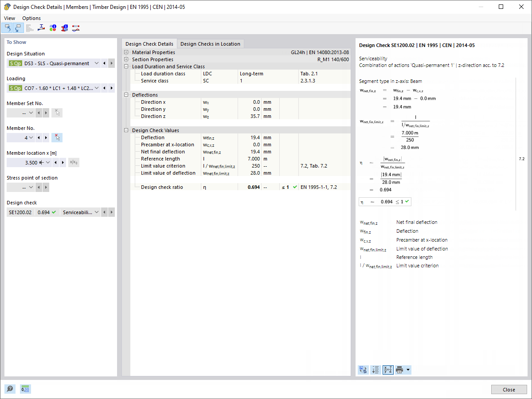Expand the Material Properties section
The image size is (532, 399).
click(125, 52)
